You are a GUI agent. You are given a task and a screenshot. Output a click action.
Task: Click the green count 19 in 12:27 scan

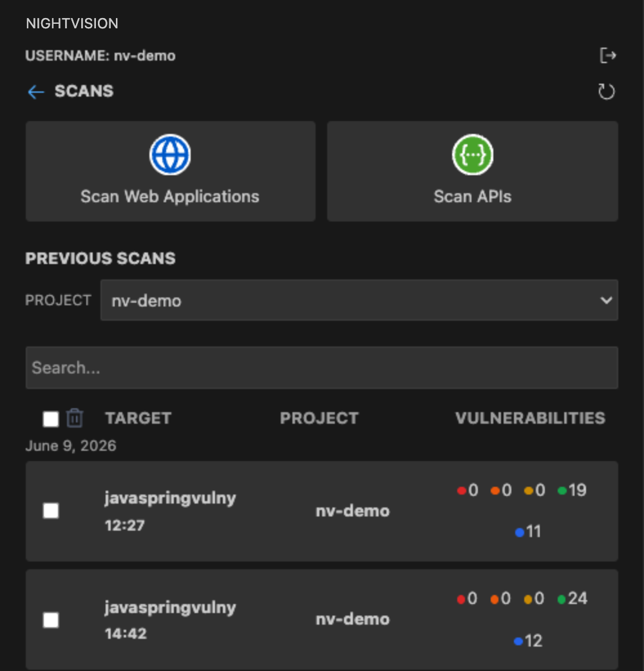click(x=572, y=490)
